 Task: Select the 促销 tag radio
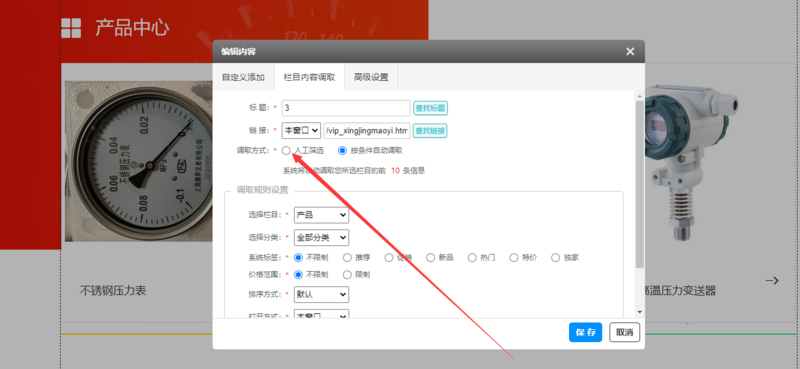389,258
